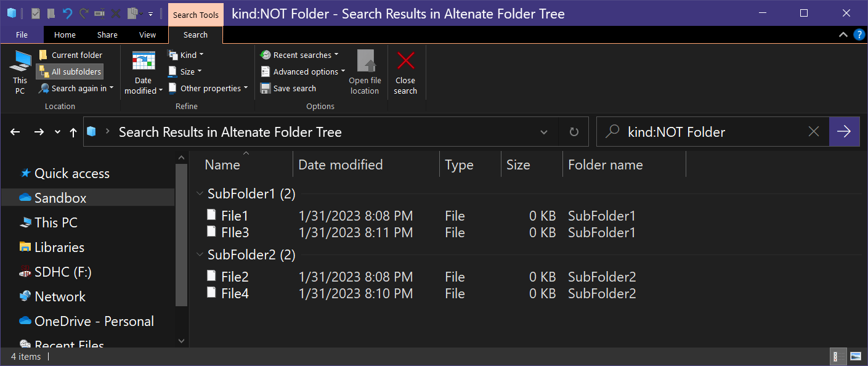
Task: Open the recent locations dropdown arrow
Action: [x=58, y=132]
